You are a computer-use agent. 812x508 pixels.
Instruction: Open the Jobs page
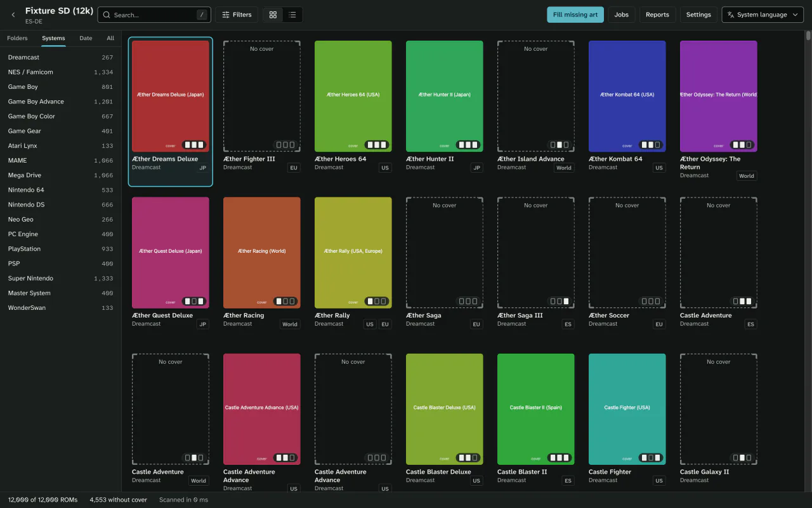click(622, 15)
